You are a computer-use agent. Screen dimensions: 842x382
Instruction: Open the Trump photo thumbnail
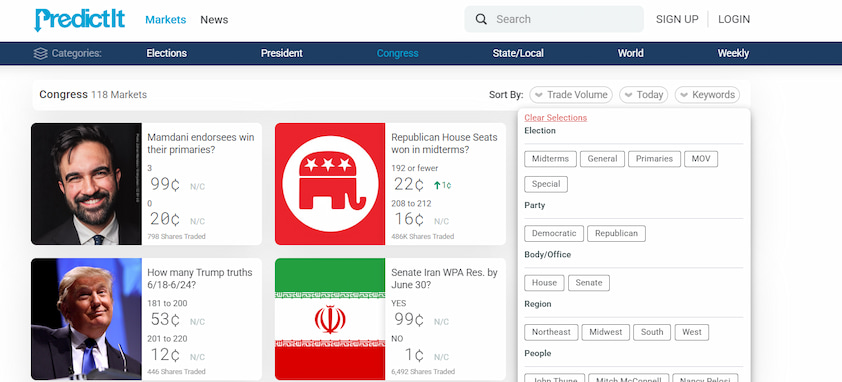(86, 319)
